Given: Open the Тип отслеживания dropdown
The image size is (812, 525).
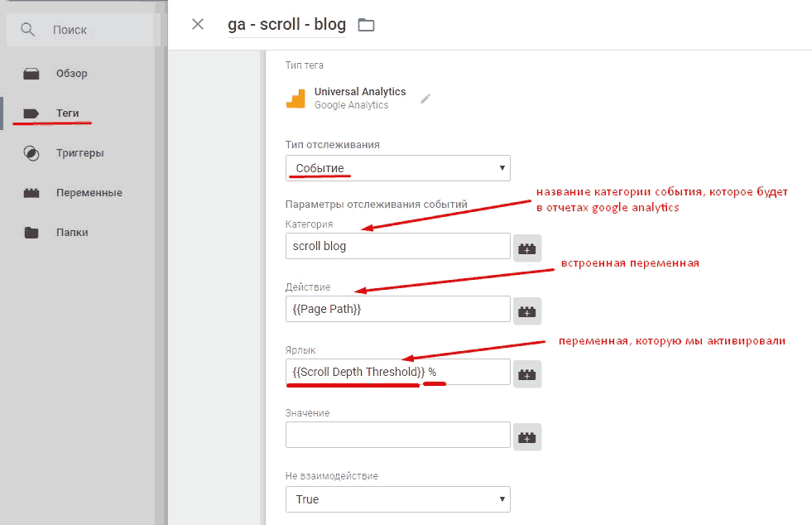Looking at the screenshot, I should [x=397, y=168].
